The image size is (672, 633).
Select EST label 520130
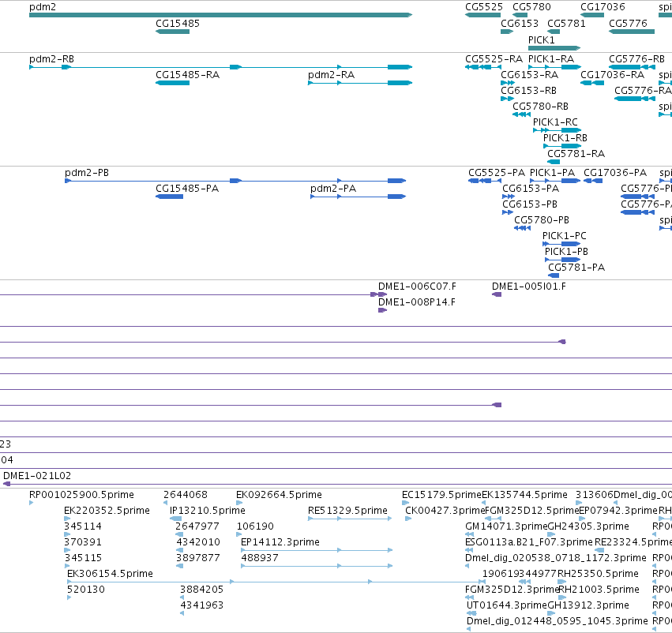[86, 590]
